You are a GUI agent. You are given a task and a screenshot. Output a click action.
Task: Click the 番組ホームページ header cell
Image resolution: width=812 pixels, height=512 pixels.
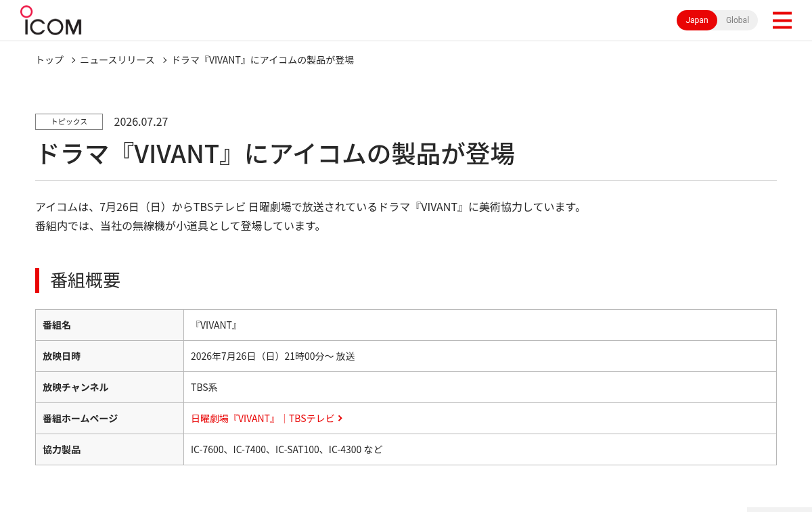point(110,419)
